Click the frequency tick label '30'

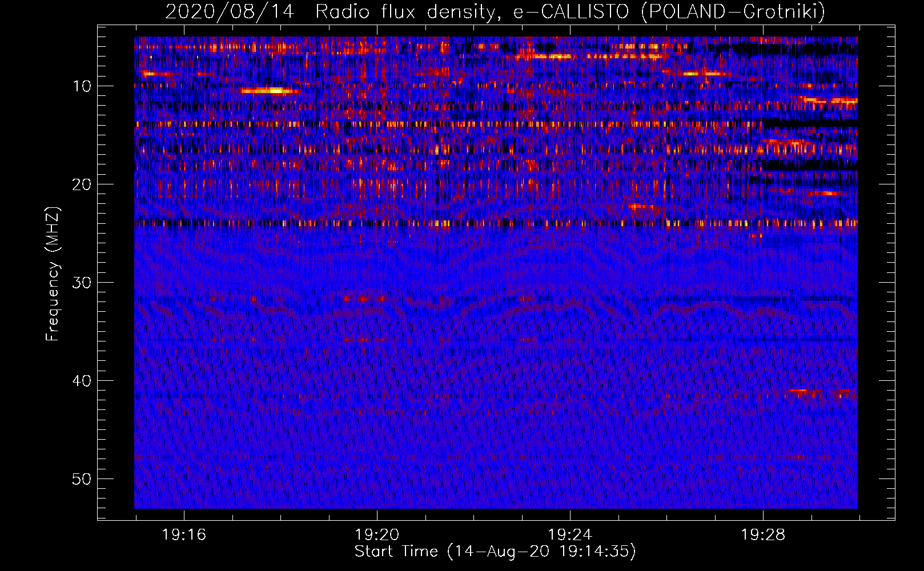pyautogui.click(x=83, y=283)
